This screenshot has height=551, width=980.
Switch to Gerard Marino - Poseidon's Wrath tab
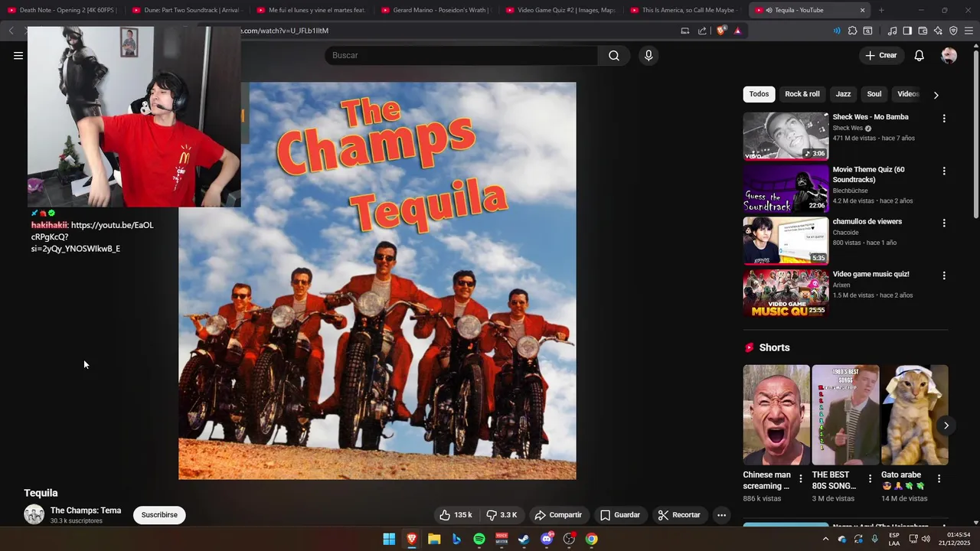436,10
